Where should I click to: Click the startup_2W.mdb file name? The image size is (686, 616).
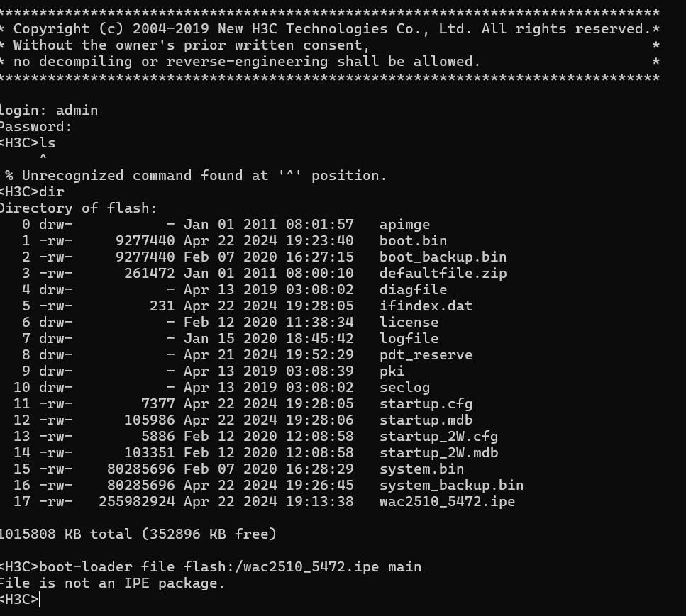[438, 452]
